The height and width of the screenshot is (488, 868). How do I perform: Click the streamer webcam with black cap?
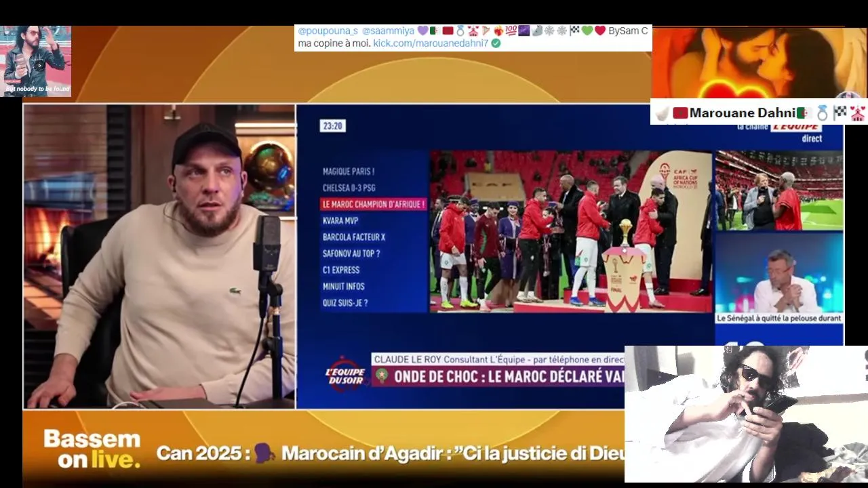coord(159,256)
